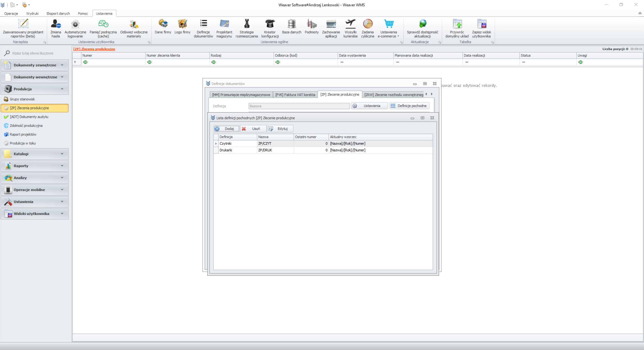Expand Raporty section

pyautogui.click(x=34, y=166)
